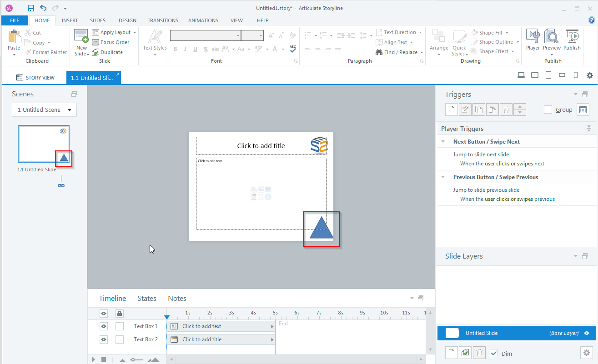Viewport: 598px width, 364px height.
Task: Open the Player settings
Action: (533, 40)
